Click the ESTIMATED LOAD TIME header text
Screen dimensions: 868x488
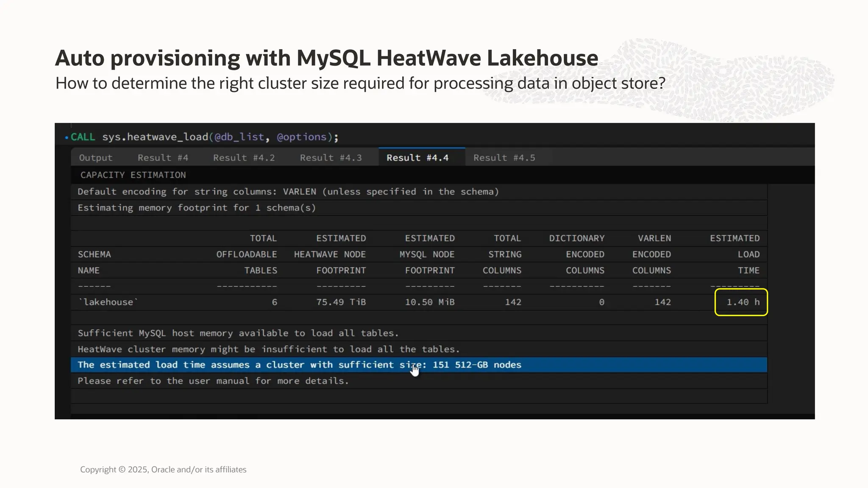coord(735,254)
